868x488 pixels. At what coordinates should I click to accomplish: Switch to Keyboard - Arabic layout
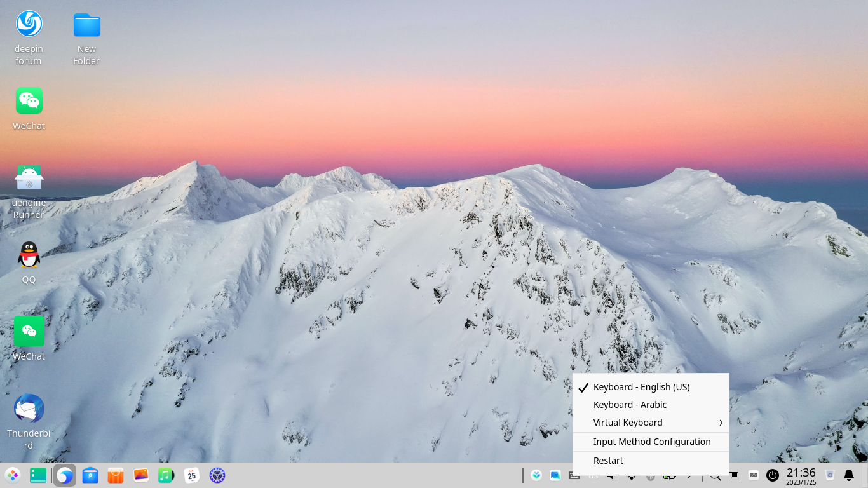(651, 405)
